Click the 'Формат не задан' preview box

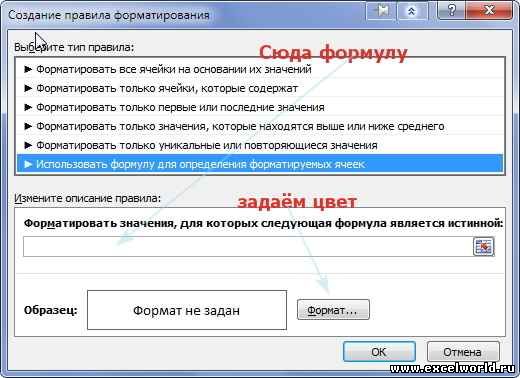point(187,310)
